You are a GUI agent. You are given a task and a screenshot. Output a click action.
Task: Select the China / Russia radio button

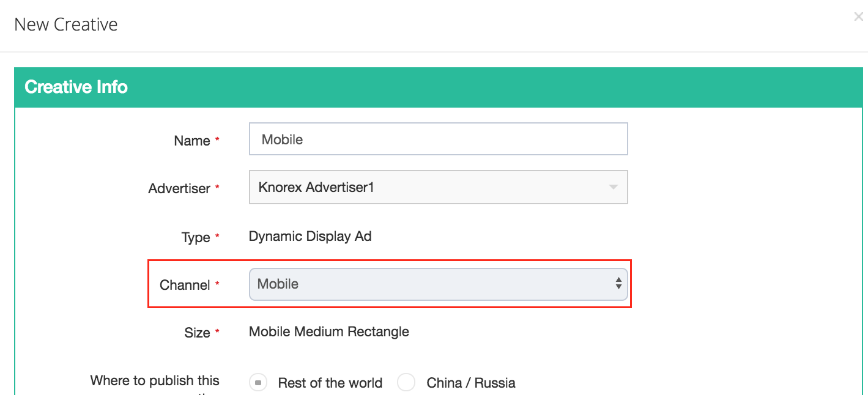point(406,383)
